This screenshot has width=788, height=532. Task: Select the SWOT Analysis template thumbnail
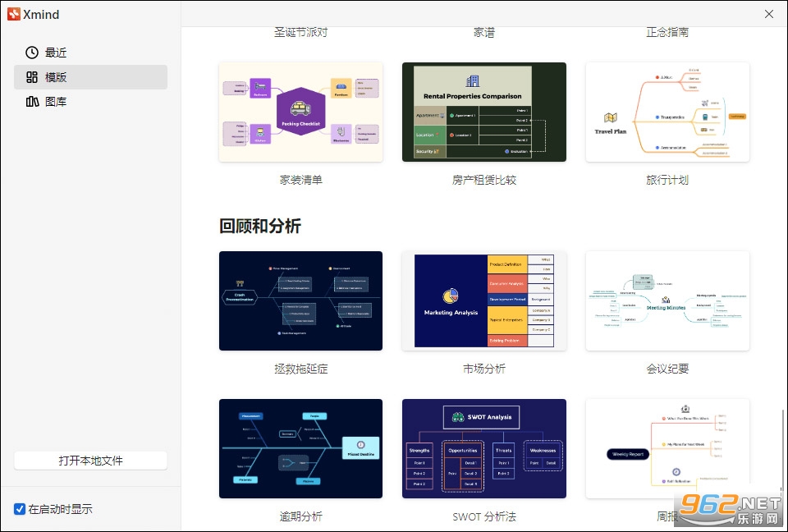click(x=484, y=448)
